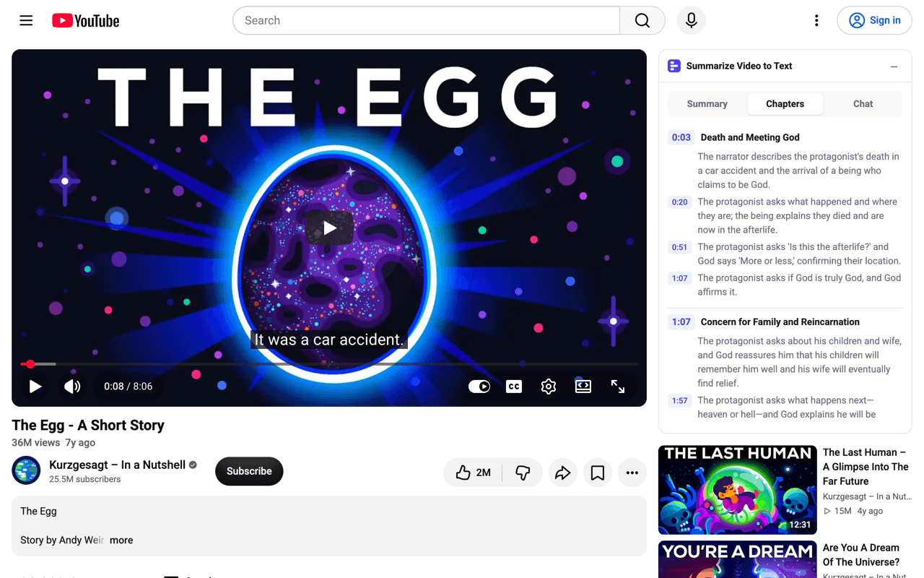Click the 'Death and Meeting God' chapter heading
924x578 pixels.
(750, 137)
